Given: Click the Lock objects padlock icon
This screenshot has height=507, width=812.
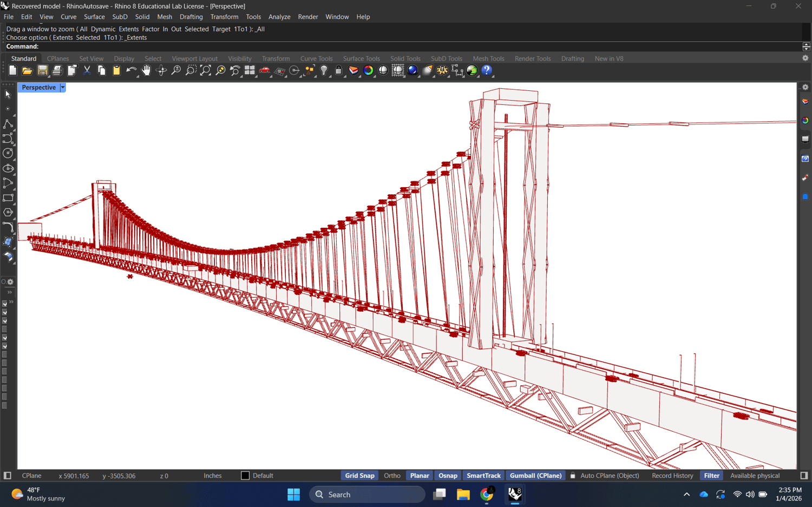Looking at the screenshot, I should pos(338,70).
